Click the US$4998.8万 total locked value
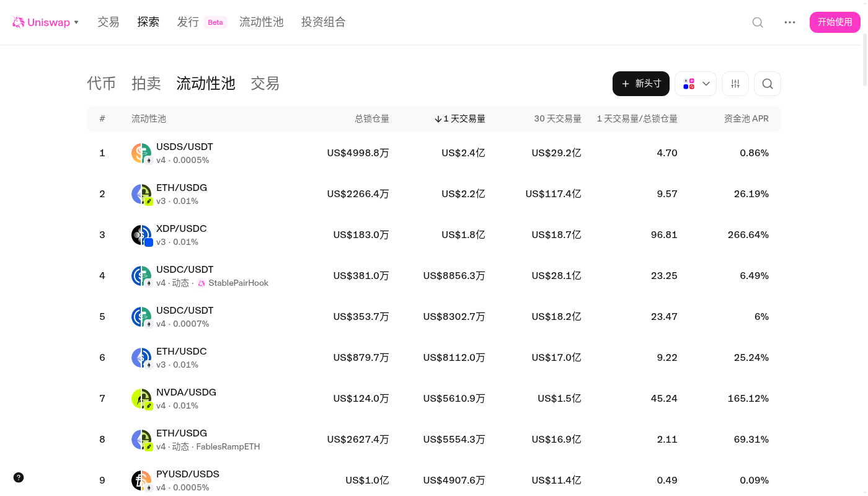This screenshot has width=868, height=496. tap(358, 153)
